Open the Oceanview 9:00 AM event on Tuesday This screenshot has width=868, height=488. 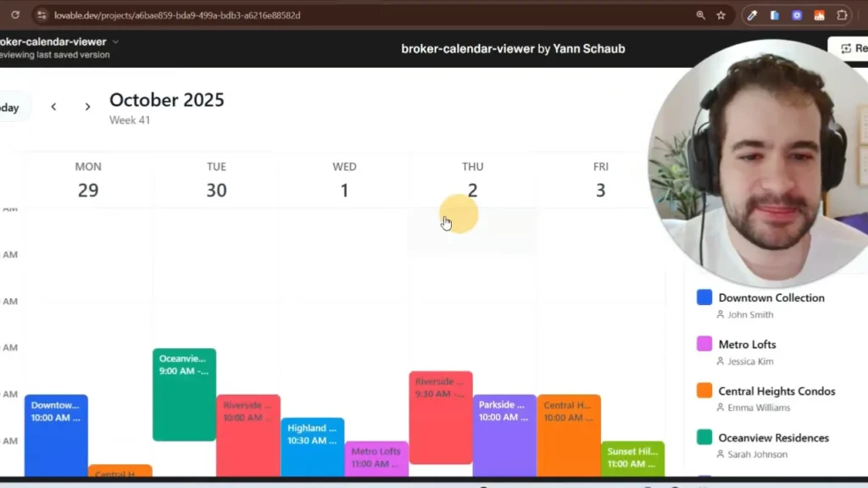184,394
